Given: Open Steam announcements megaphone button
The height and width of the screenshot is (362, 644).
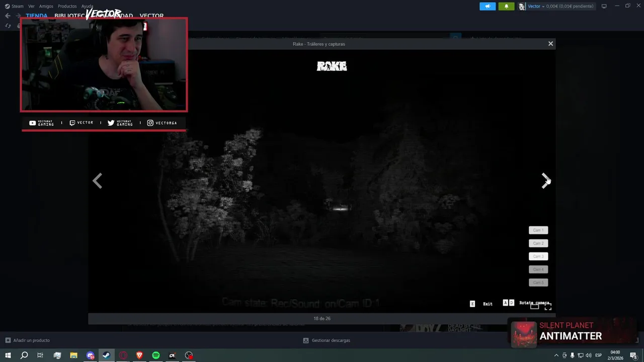Looking at the screenshot, I should click(x=488, y=6).
